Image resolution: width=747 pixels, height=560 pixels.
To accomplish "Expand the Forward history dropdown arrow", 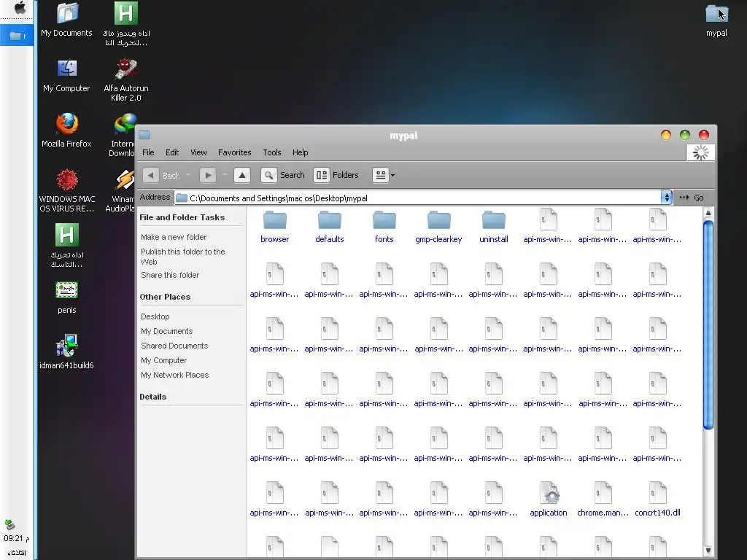I will tap(225, 175).
